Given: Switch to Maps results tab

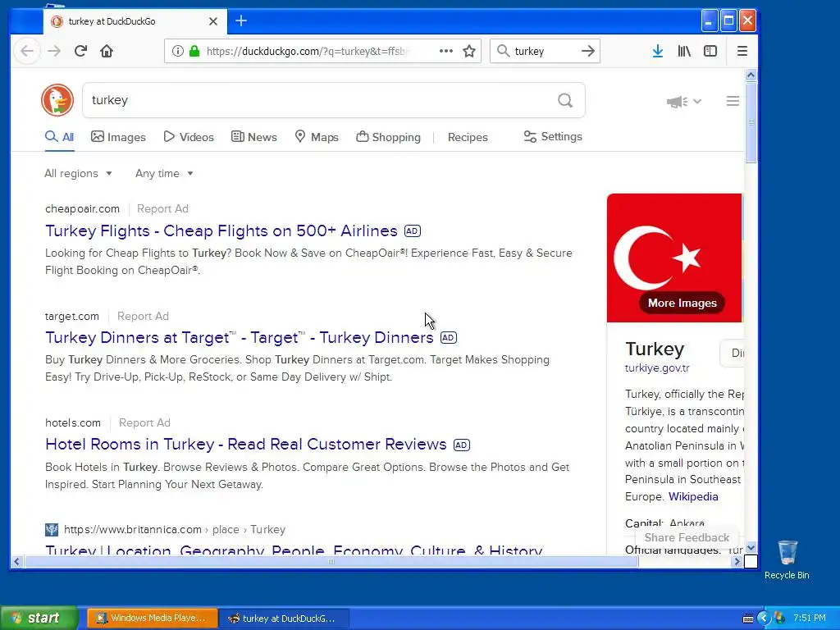Looking at the screenshot, I should (317, 137).
